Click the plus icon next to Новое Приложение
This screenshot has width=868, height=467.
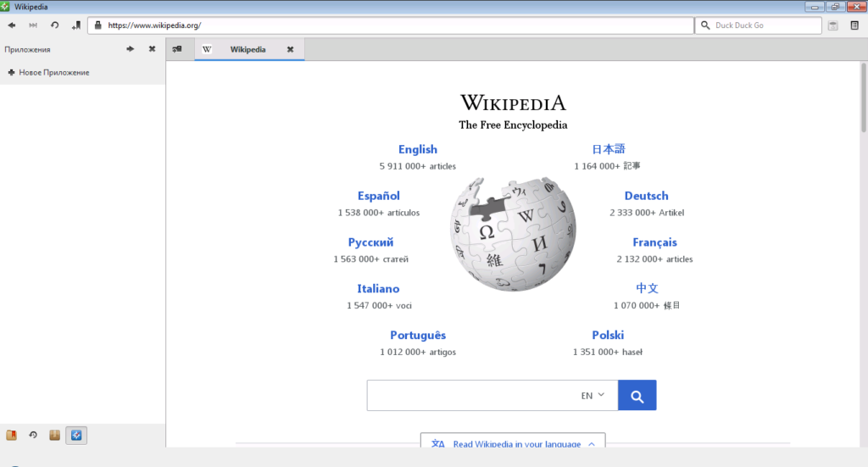(x=11, y=73)
